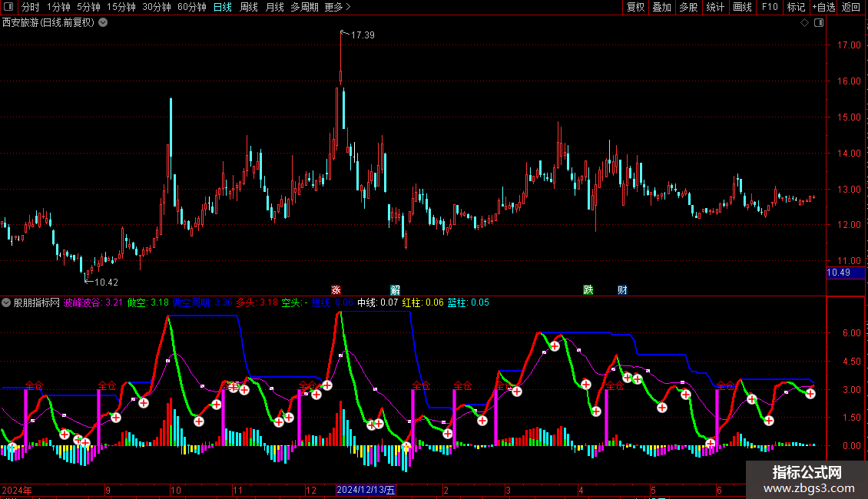Select the 15分钟 timeframe tab
Screen dimensions: 868x499
(121, 7)
